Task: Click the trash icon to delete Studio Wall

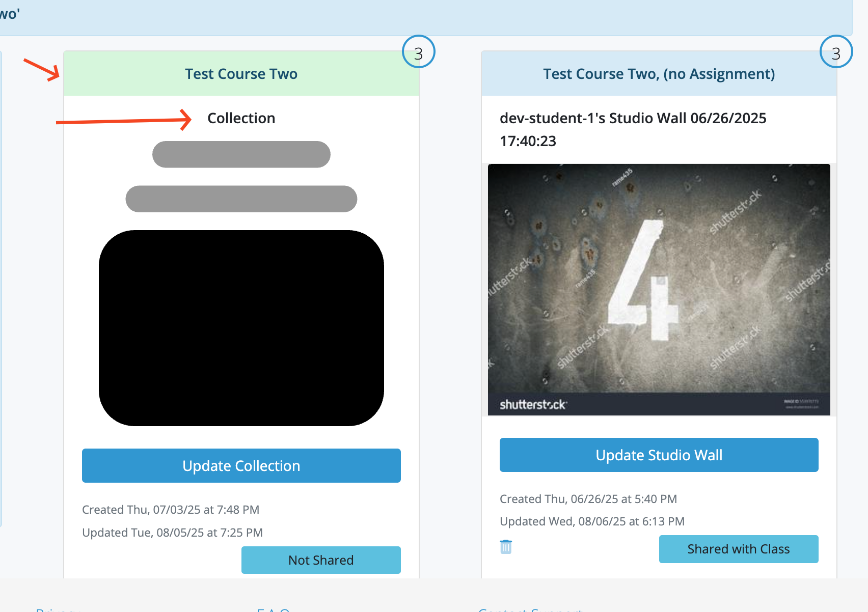Action: point(505,547)
